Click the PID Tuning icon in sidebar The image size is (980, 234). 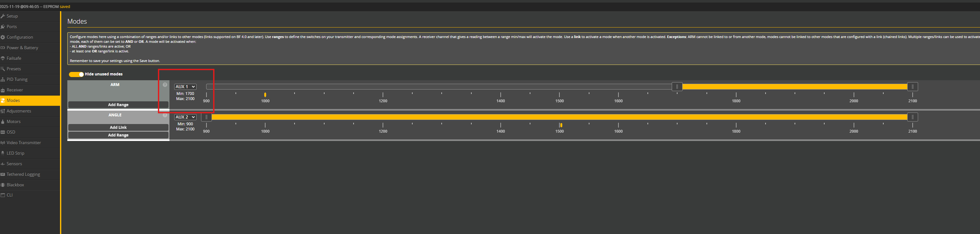pos(3,79)
